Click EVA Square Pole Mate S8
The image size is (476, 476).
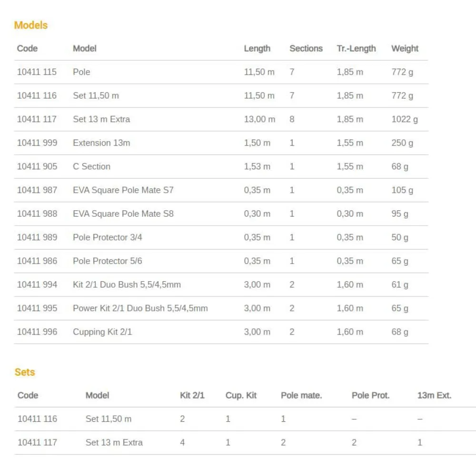pos(123,214)
